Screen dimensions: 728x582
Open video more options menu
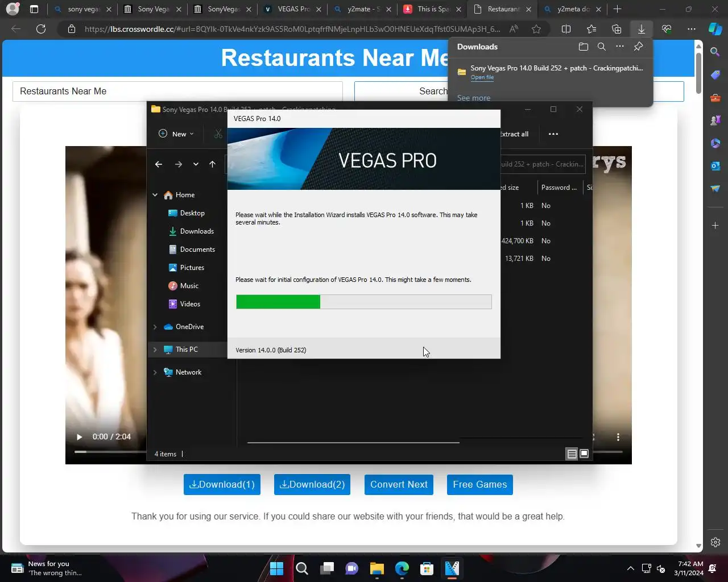(618, 437)
